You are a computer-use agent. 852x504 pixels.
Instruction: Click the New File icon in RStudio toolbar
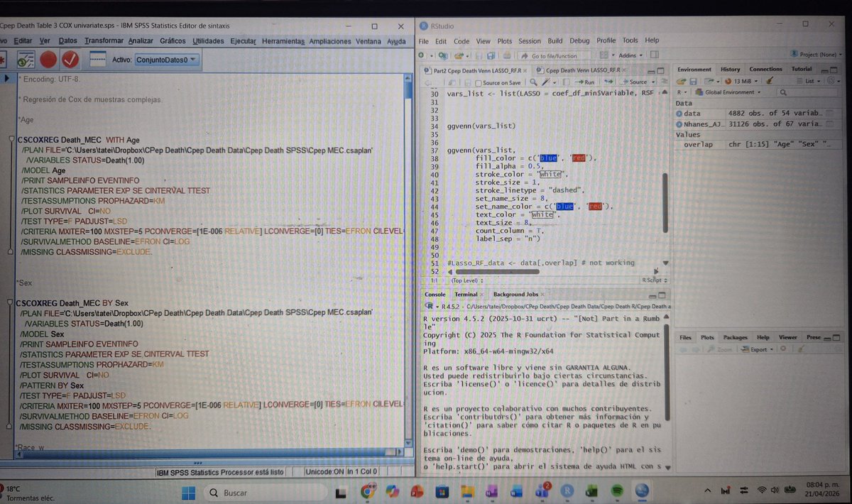pyautogui.click(x=422, y=55)
